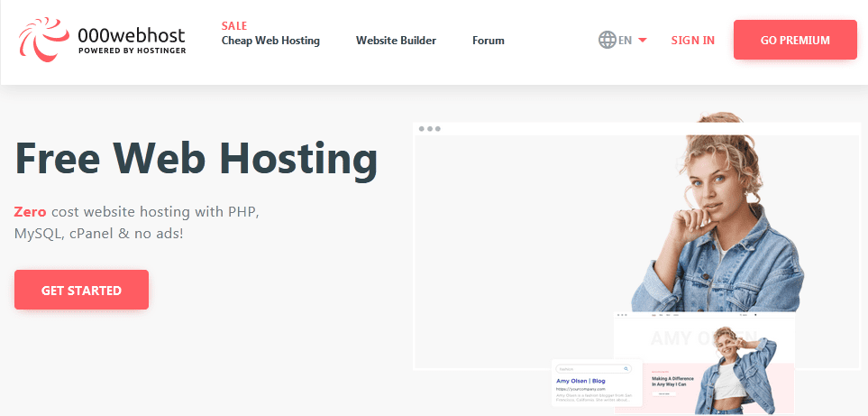Click the 000webhost swirl logo icon
The image size is (868, 416).
pyautogui.click(x=43, y=40)
